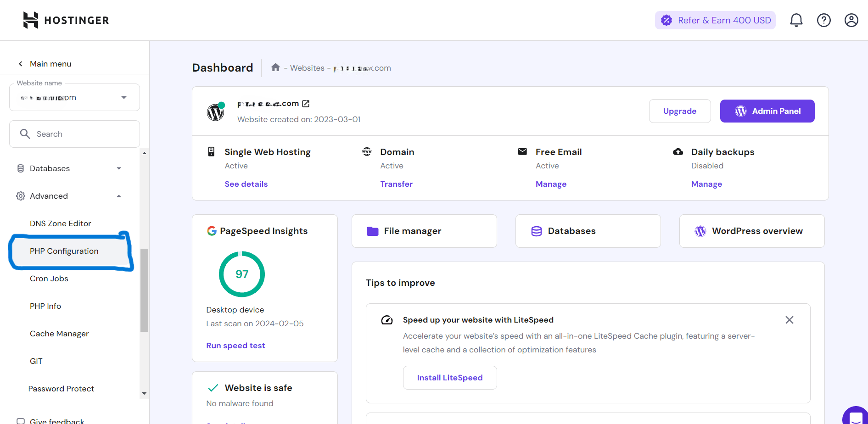
Task: Open the Databases card
Action: coord(588,231)
